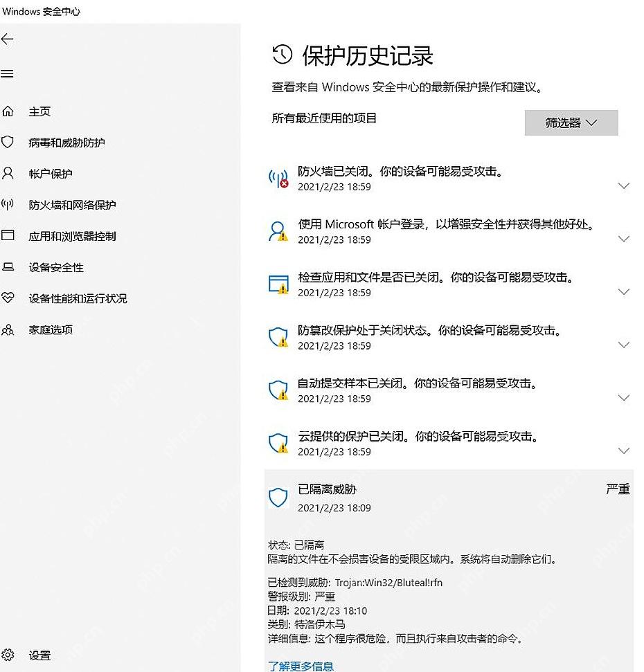
Task: Expand the 云提供的保护已关闭 entry chevron
Action: [x=624, y=451]
